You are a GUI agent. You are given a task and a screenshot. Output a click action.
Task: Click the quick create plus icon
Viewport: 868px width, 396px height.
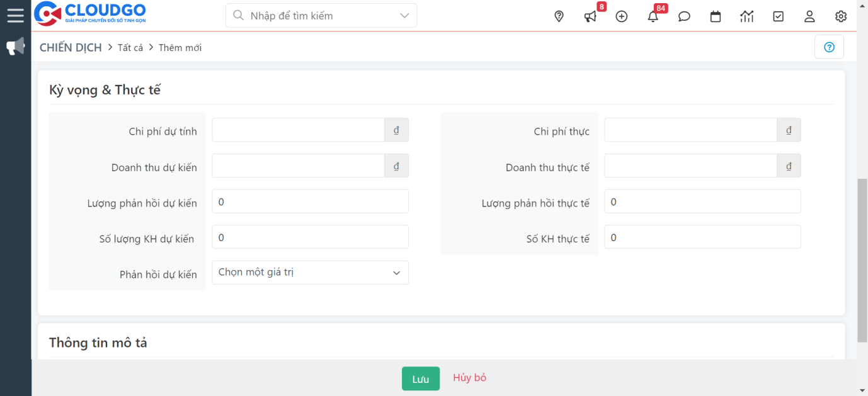pos(622,16)
